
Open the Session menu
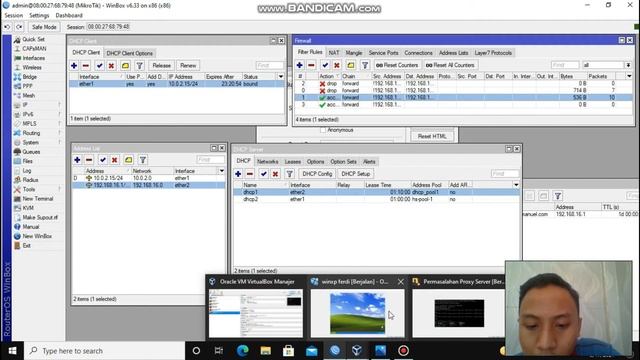click(x=14, y=16)
